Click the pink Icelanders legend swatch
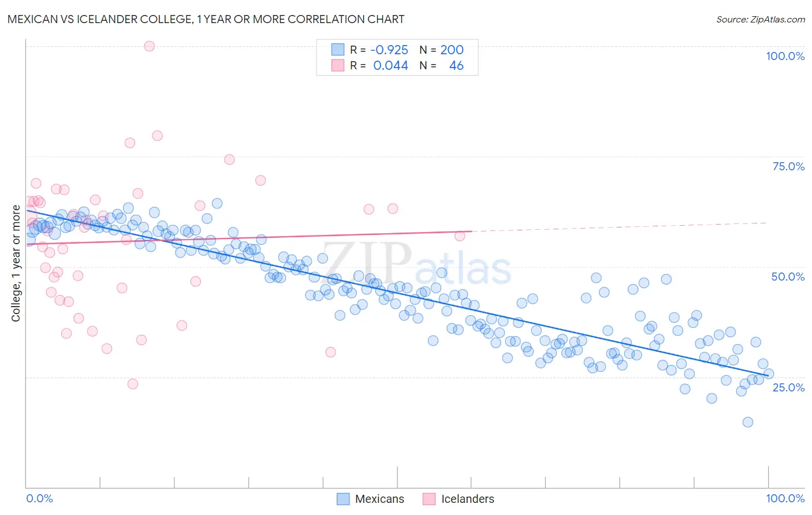Image resolution: width=812 pixels, height=515 pixels. pyautogui.click(x=429, y=499)
